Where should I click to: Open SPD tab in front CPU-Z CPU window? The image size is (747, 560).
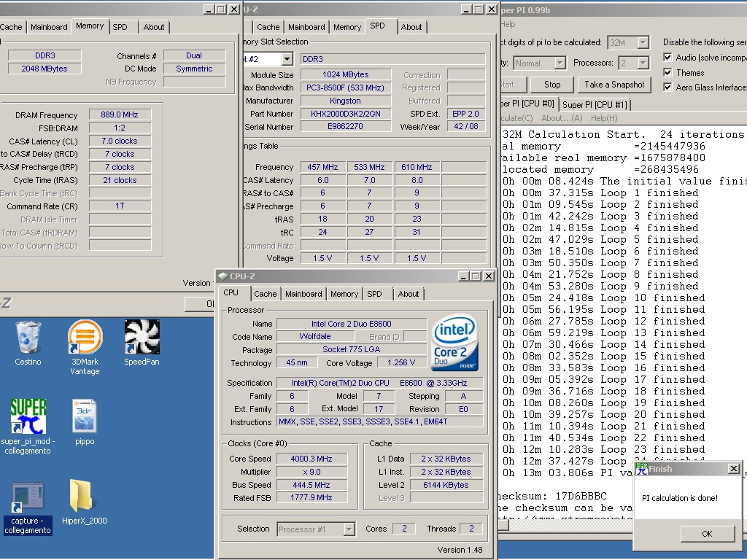pyautogui.click(x=374, y=294)
